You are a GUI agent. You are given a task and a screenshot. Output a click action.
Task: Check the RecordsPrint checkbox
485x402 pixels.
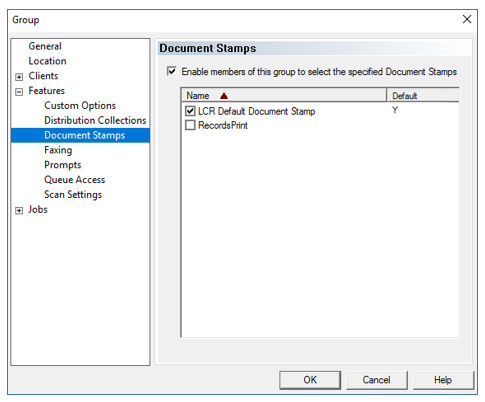[x=190, y=125]
